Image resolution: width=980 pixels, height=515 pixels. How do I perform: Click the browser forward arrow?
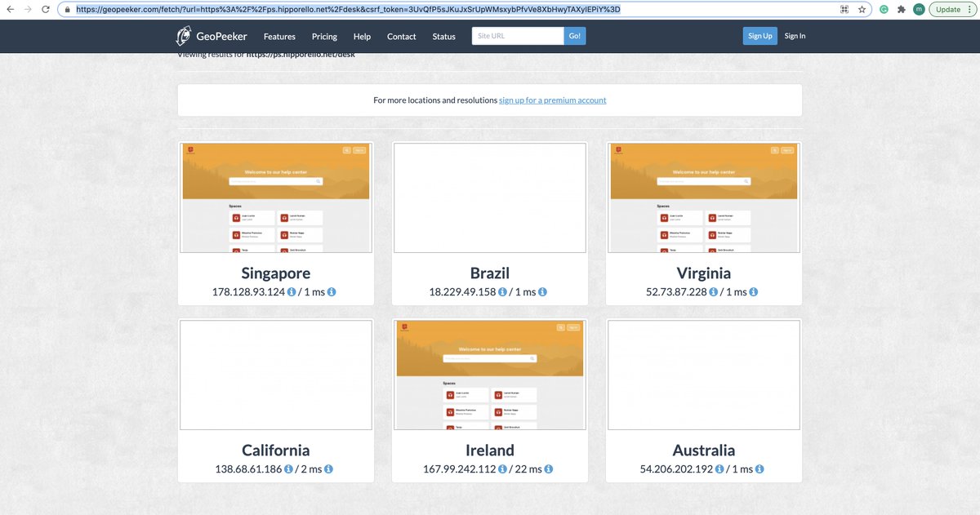[x=28, y=10]
